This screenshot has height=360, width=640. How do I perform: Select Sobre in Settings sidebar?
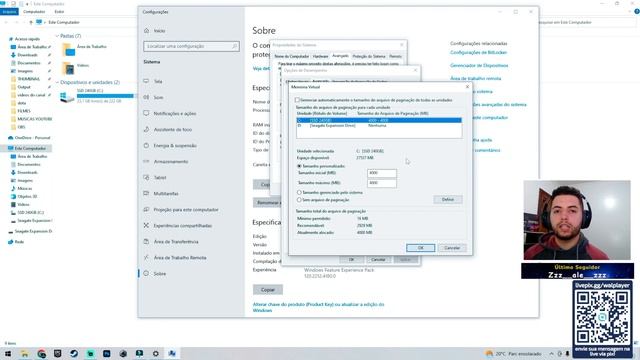(160, 273)
